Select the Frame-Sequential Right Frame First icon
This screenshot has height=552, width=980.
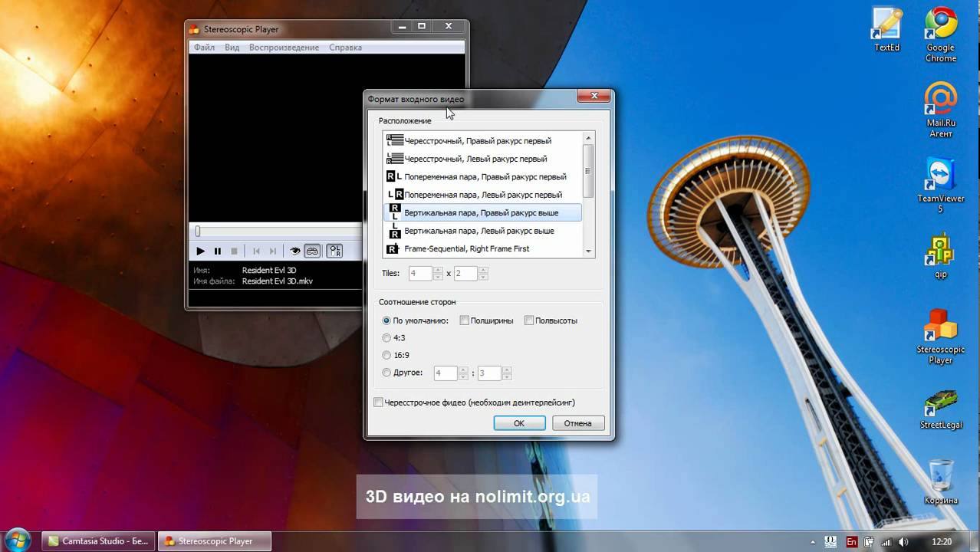point(393,248)
